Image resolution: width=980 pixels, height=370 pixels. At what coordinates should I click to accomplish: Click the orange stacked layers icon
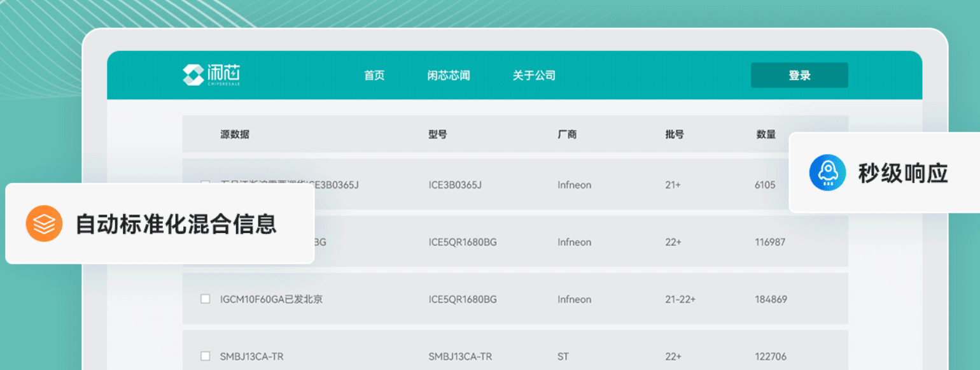44,224
